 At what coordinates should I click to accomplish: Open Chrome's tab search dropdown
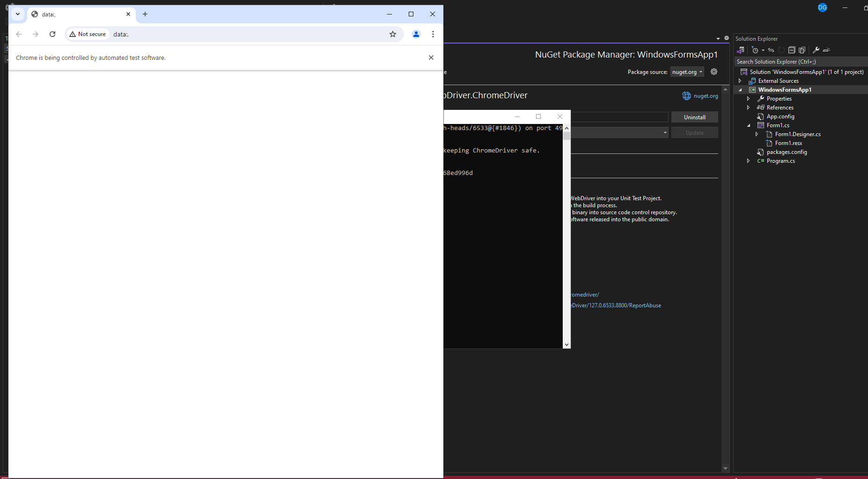(x=18, y=14)
